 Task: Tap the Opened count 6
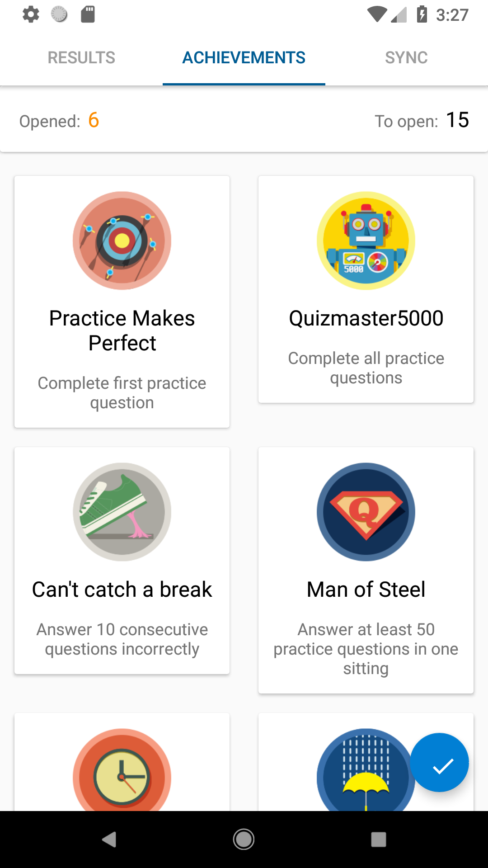click(94, 120)
